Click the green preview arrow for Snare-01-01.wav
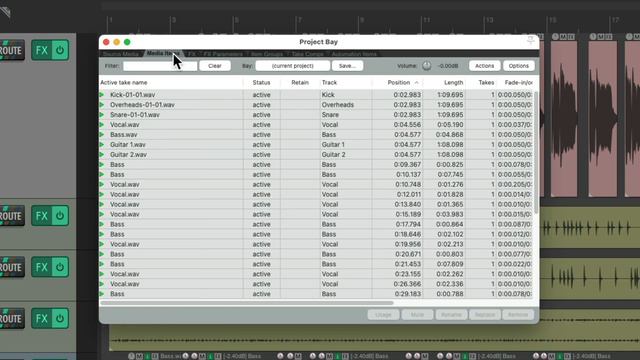Image resolution: width=640 pixels, height=360 pixels. coord(102,115)
